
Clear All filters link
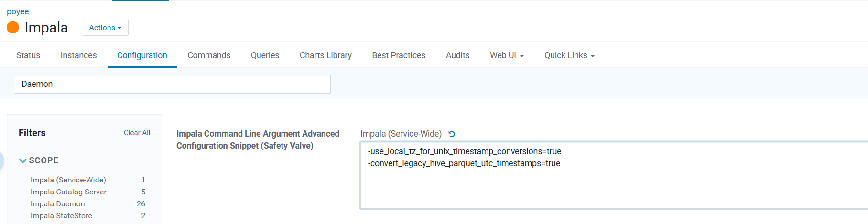(x=137, y=133)
